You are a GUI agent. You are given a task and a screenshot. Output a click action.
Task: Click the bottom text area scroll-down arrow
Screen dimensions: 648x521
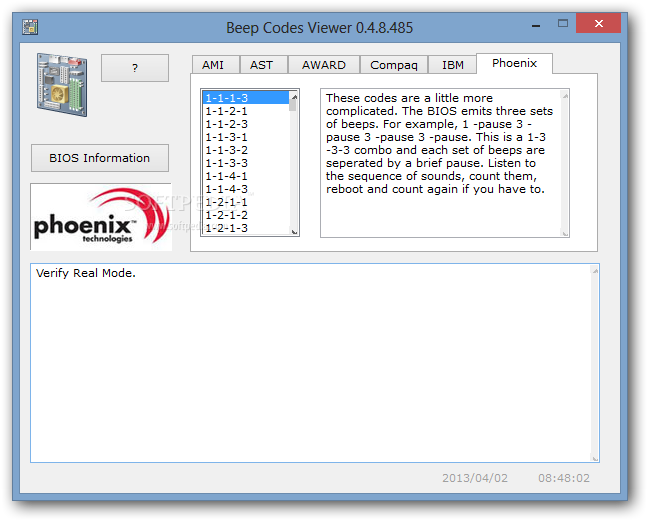click(595, 458)
